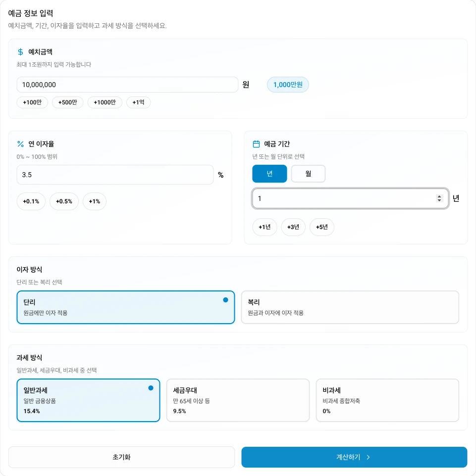Add +100만 to deposit amount

[x=32, y=102]
